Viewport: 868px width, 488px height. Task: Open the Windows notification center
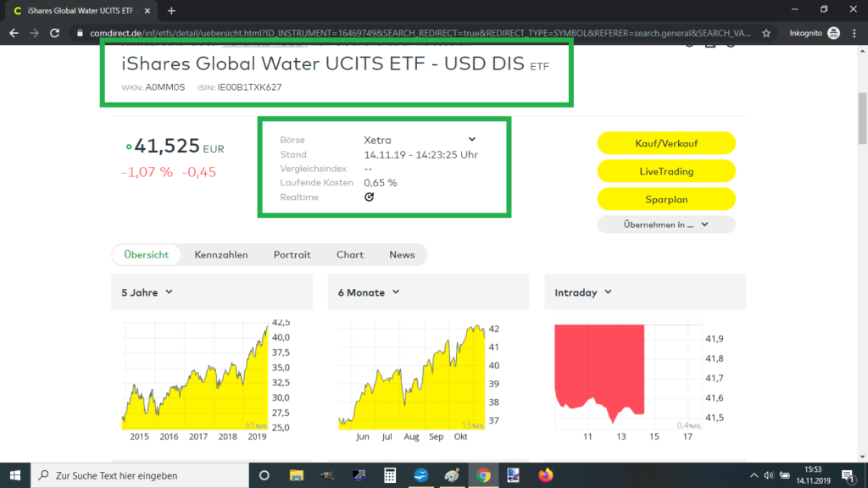click(x=848, y=475)
